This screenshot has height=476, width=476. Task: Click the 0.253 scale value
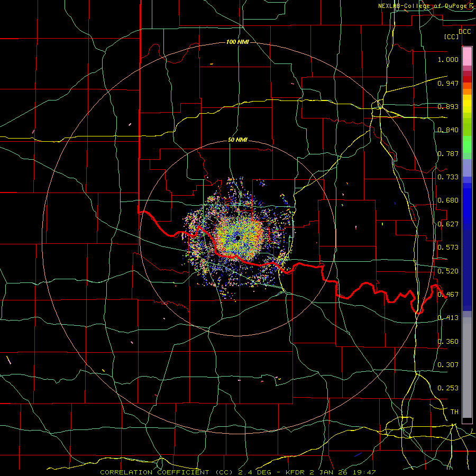coord(448,388)
